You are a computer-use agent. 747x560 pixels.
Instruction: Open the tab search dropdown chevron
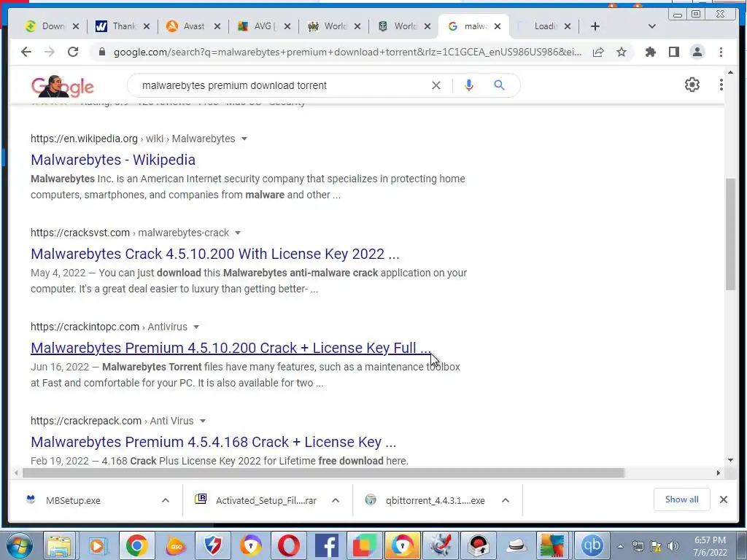coord(652,26)
